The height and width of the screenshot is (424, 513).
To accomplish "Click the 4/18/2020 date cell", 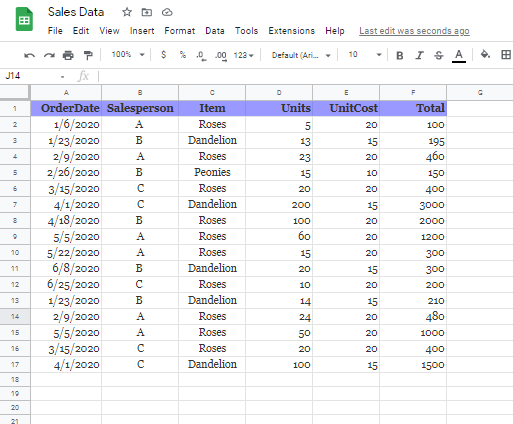I will click(66, 220).
